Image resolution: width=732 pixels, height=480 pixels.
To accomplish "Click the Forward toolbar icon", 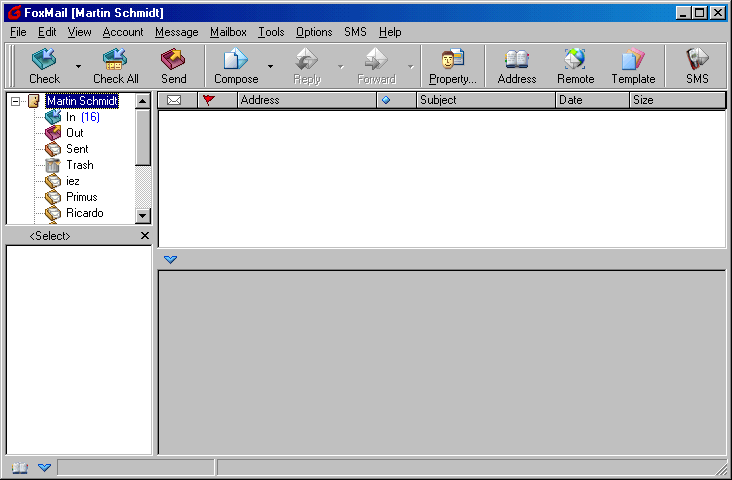I will tap(376, 59).
